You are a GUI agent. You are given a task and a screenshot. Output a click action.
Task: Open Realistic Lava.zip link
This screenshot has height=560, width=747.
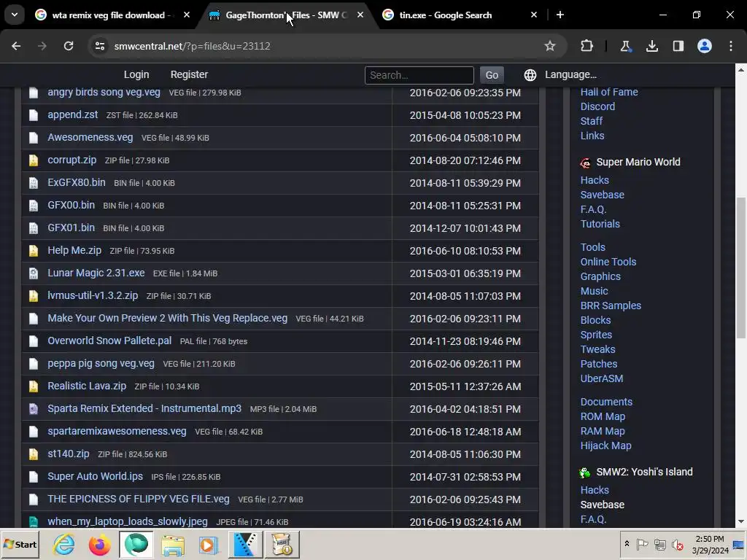[x=87, y=386]
